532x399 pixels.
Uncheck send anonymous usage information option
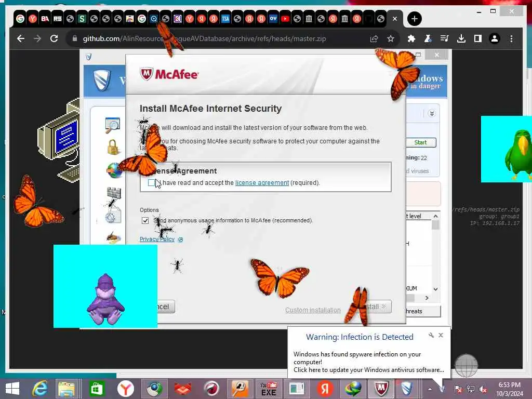[145, 220]
